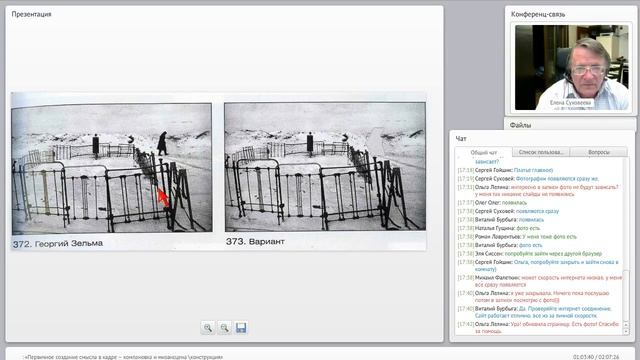This screenshot has width=640, height=360.
Task: Save the slide with the floppy disk icon
Action: [241, 328]
